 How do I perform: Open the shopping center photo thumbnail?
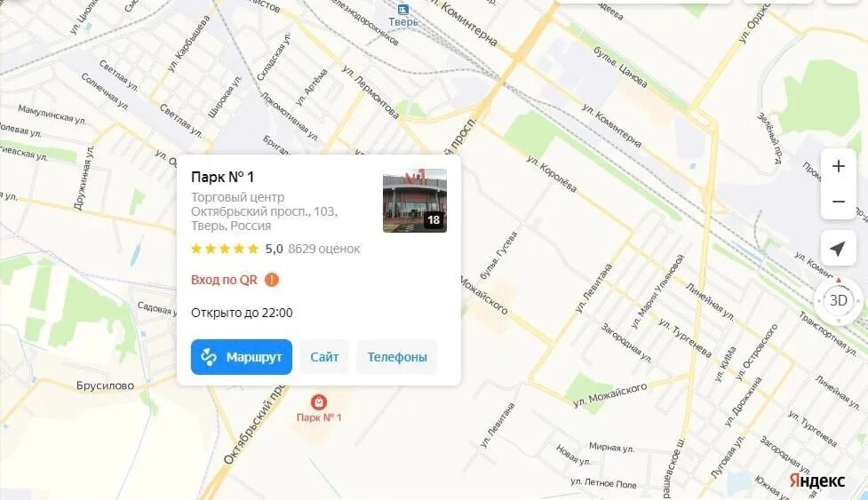415,200
